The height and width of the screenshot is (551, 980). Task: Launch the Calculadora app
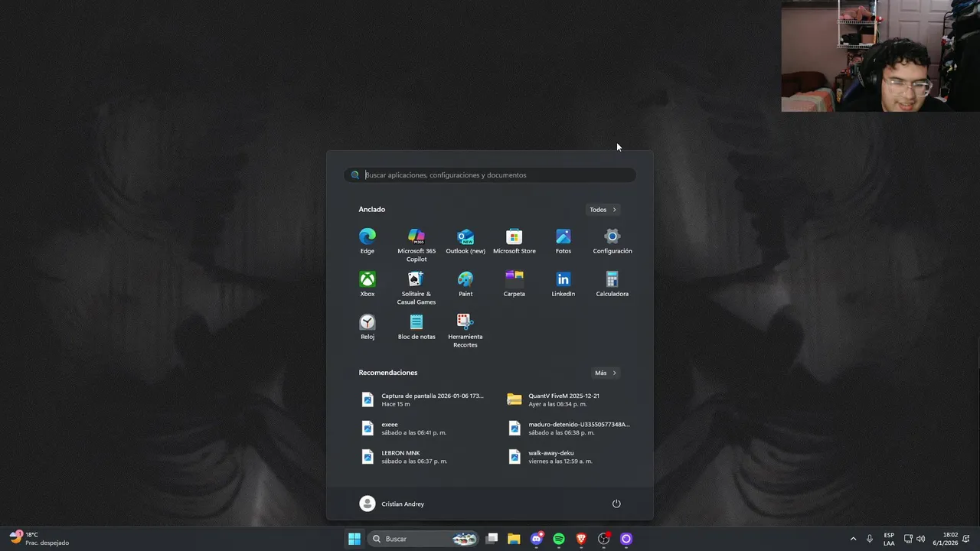(612, 284)
